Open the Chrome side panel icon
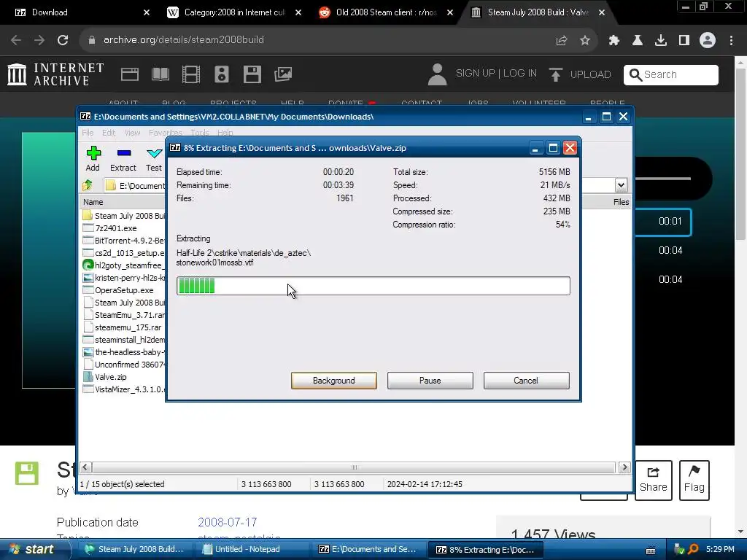Screen dimensions: 747x560 pyautogui.click(x=684, y=40)
